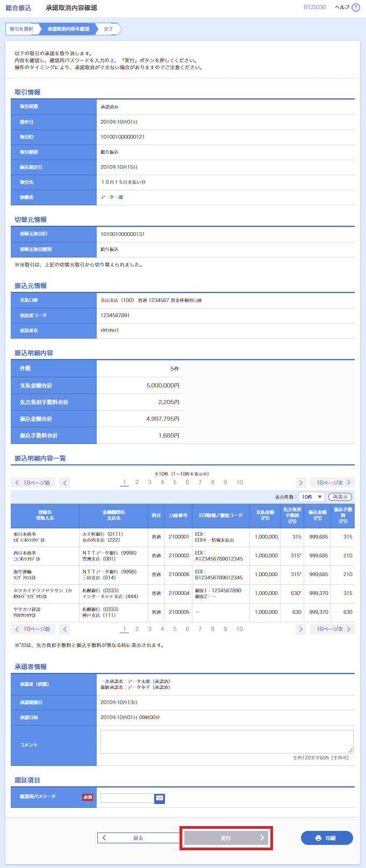Image resolution: width=366 pixels, height=868 pixels.
Task: Select page 10 in pagination below table
Action: point(240,629)
